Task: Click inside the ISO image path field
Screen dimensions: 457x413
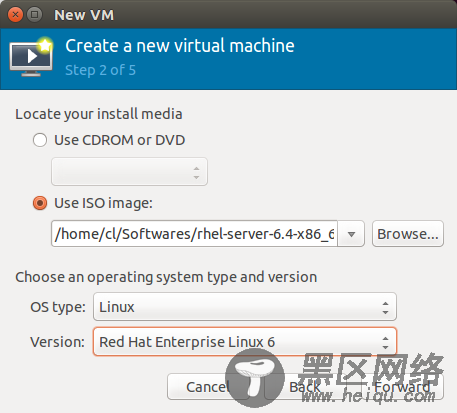Action: [x=194, y=234]
